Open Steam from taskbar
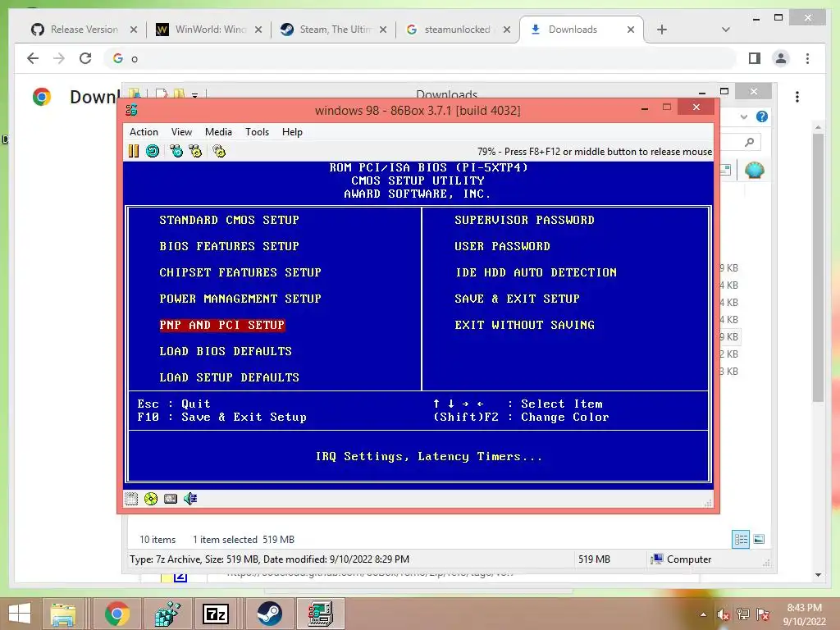 coord(269,614)
